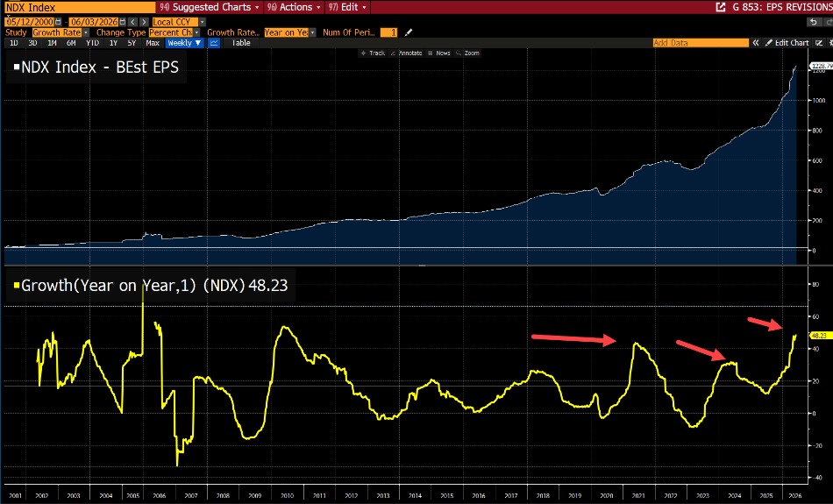Step date range forward with right arrow
Viewport: 833px width, 504px height.
[x=144, y=22]
